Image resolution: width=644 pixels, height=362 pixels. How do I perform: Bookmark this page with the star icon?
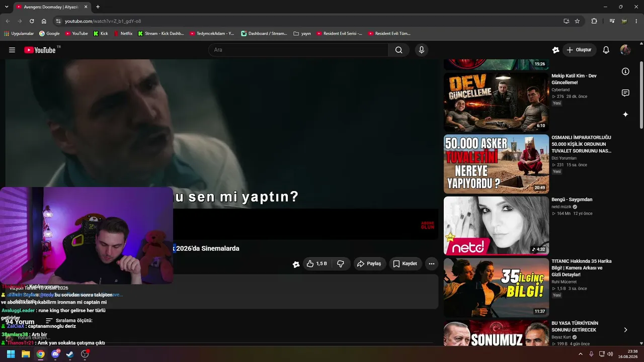(x=577, y=21)
